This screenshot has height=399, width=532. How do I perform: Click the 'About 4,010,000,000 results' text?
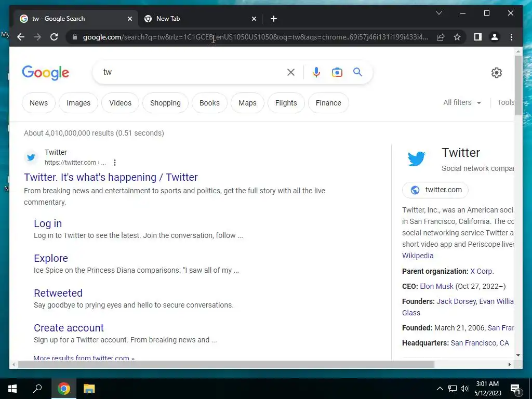[x=94, y=133]
